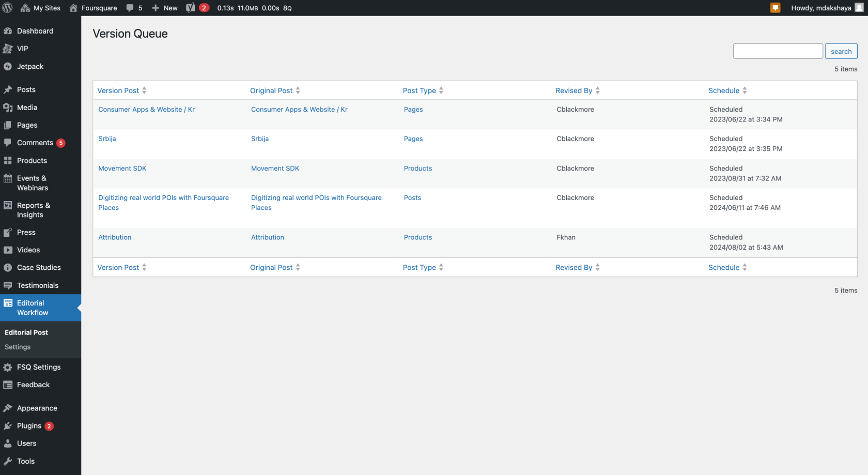This screenshot has width=868, height=475.
Task: Click Pages type in Srbija row
Action: click(413, 139)
